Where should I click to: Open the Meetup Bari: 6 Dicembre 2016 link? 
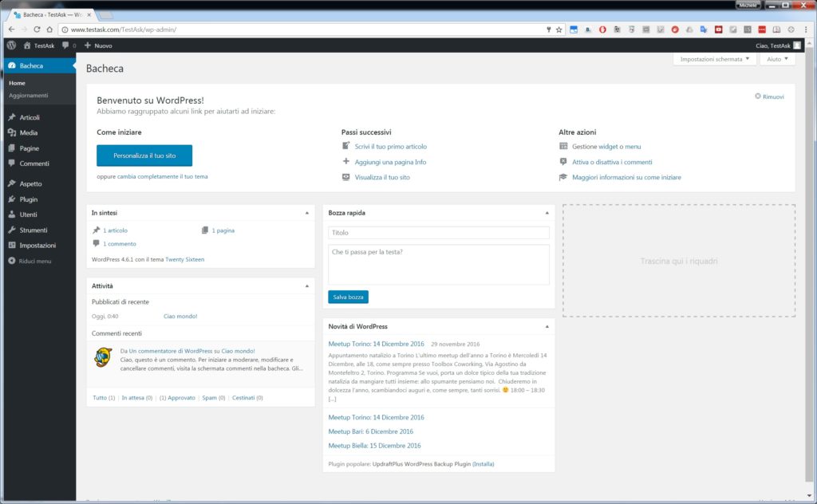(x=370, y=431)
